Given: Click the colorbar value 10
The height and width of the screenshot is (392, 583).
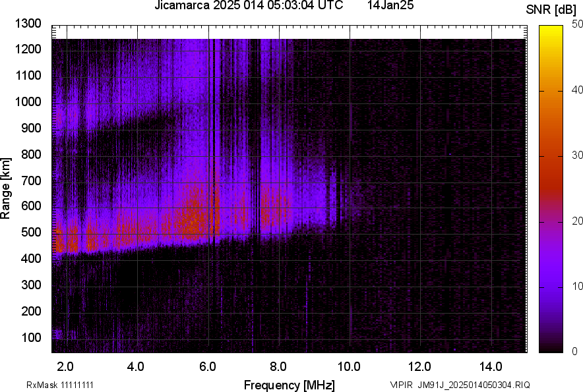Looking at the screenshot, I should click(x=577, y=286).
